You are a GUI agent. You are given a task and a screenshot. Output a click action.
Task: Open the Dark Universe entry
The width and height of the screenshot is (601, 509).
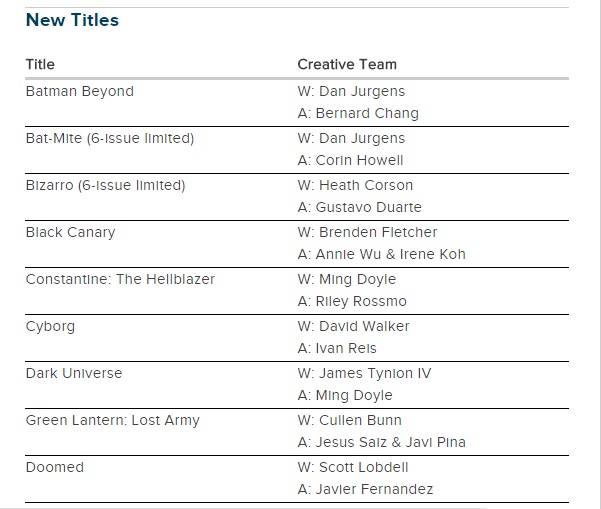click(74, 373)
